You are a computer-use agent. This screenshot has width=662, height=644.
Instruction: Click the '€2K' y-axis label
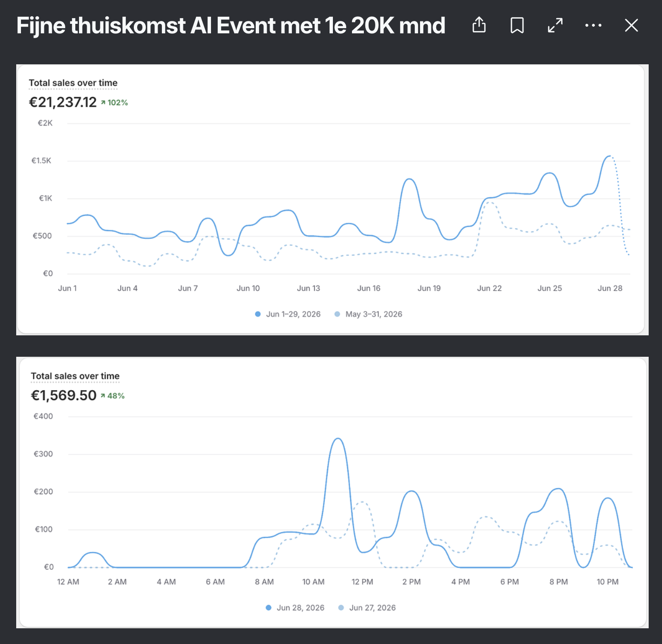tap(45, 123)
